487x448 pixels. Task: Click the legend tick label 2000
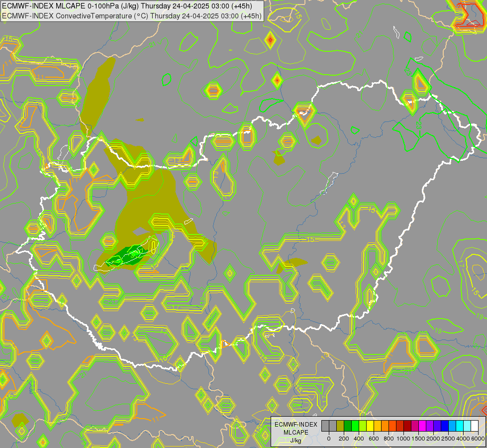pyautogui.click(x=433, y=439)
